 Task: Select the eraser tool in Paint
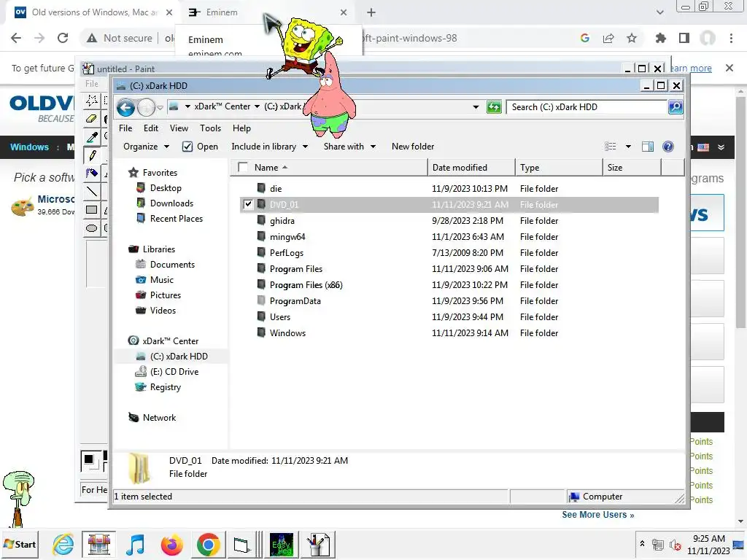point(91,119)
